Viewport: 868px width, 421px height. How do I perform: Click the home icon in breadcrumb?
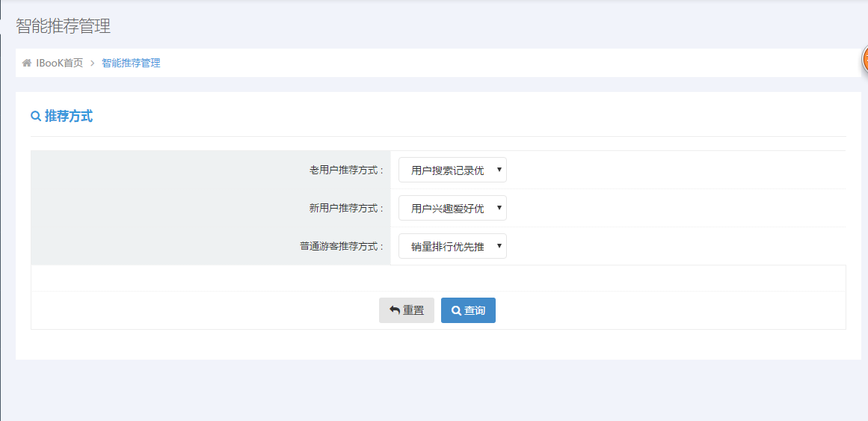point(27,63)
